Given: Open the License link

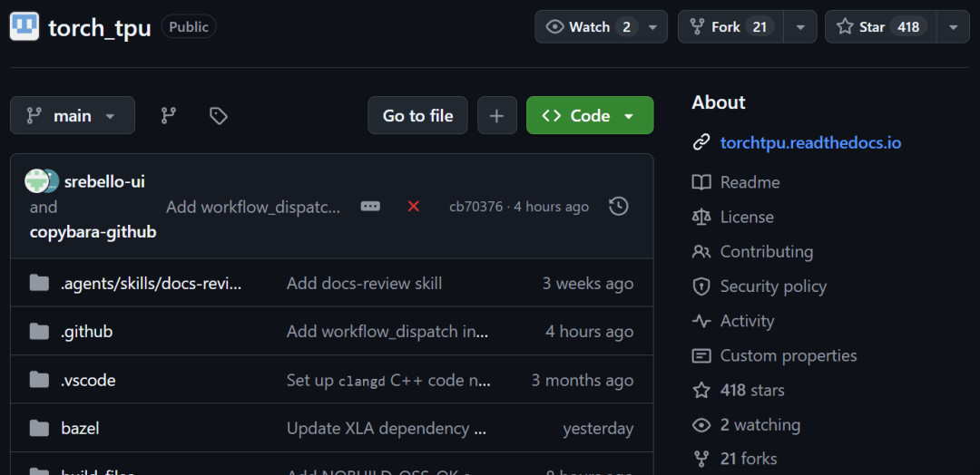Looking at the screenshot, I should [x=747, y=217].
